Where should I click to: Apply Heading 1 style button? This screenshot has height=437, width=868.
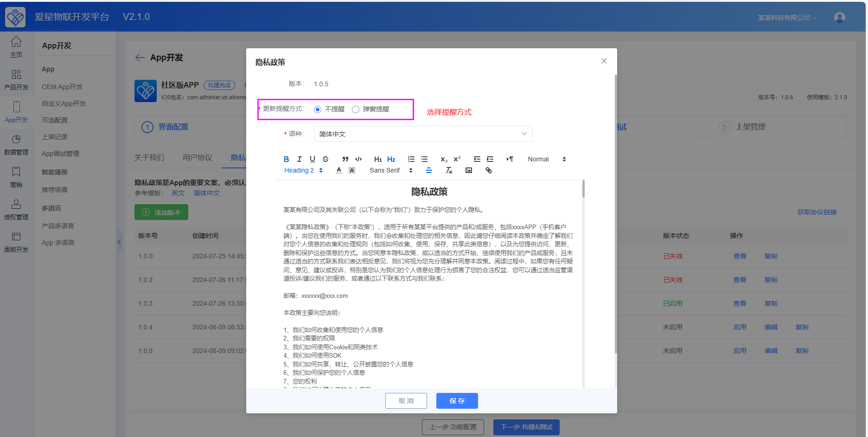(378, 159)
